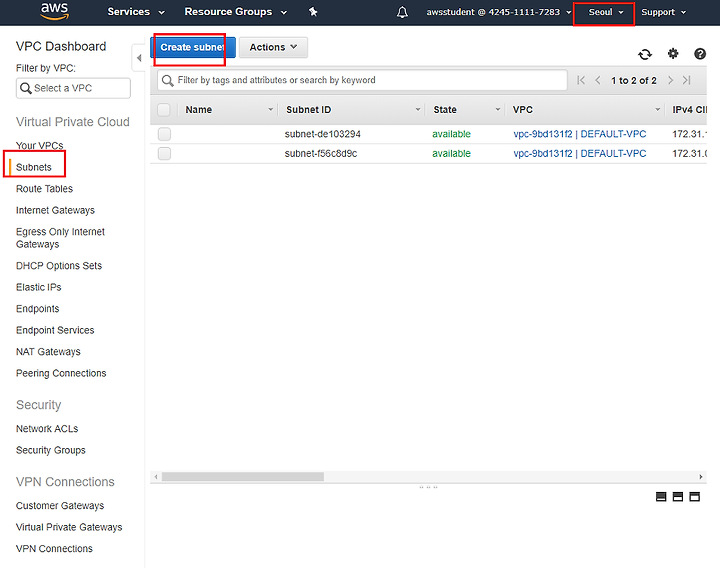The width and height of the screenshot is (720, 568).
Task: Open the pin shortcuts icon in the top bar
Action: (x=313, y=12)
